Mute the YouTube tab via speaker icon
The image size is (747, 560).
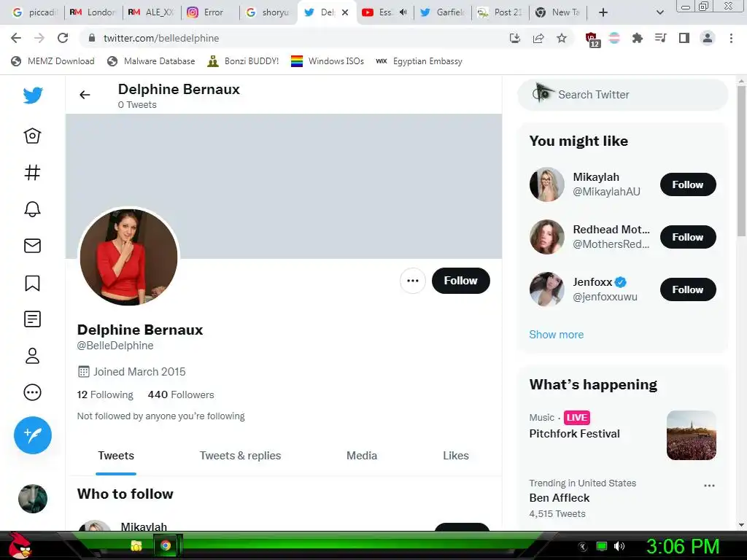coord(403,12)
